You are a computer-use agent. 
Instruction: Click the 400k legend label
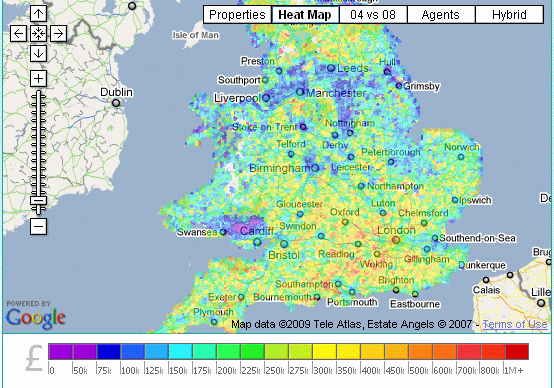[372, 370]
